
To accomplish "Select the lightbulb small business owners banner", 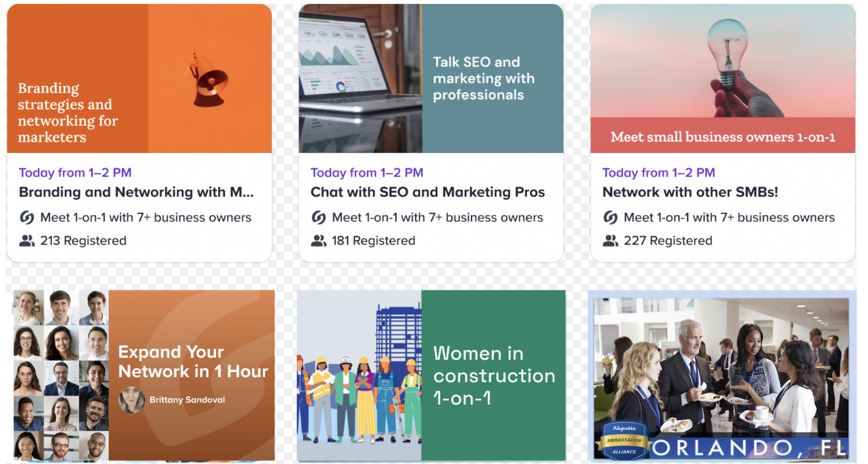I will [x=723, y=79].
